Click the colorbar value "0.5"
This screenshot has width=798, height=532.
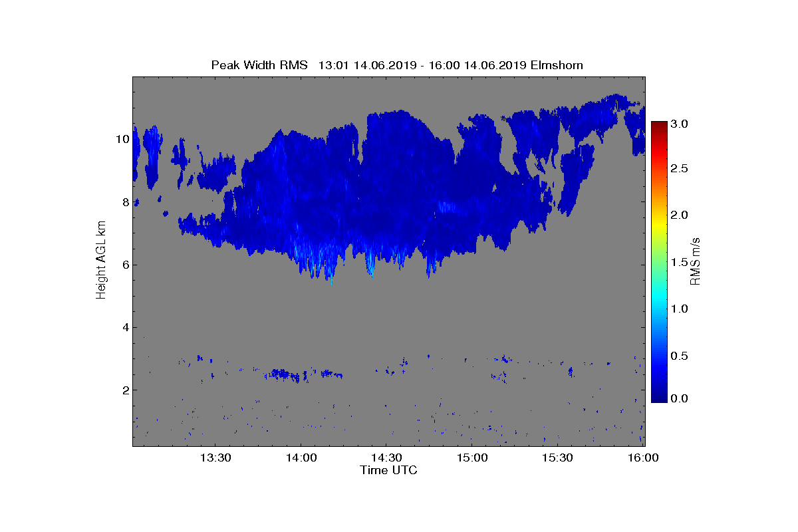[680, 355]
